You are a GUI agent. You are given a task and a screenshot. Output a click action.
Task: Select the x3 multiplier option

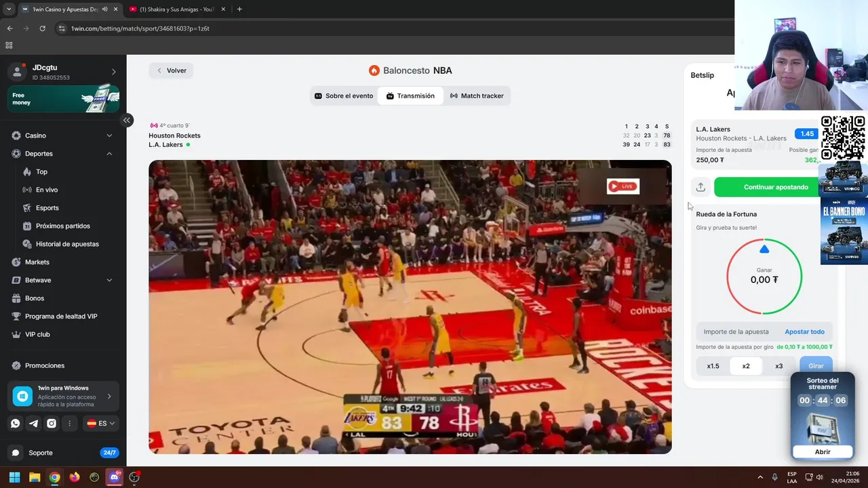pos(778,366)
